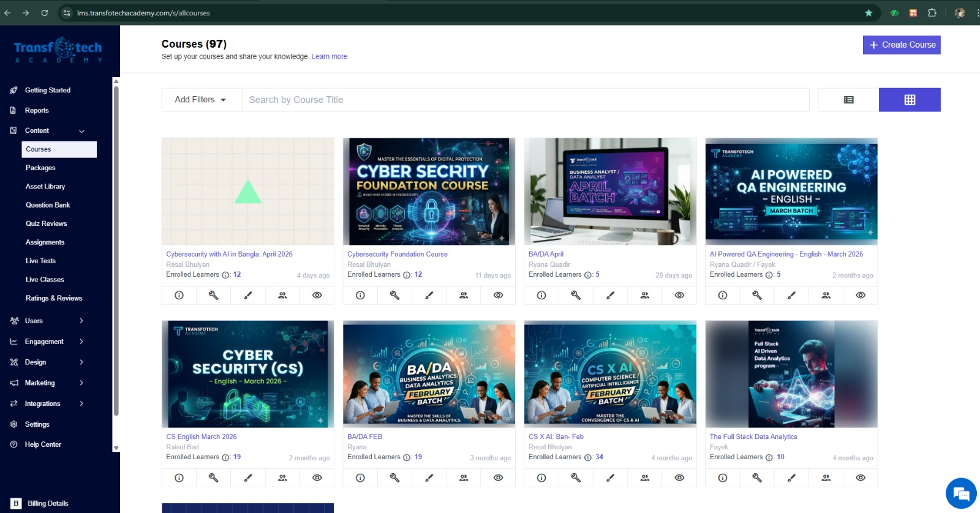Open info icon on BA/DA April card
This screenshot has width=980, height=513.
tap(541, 295)
